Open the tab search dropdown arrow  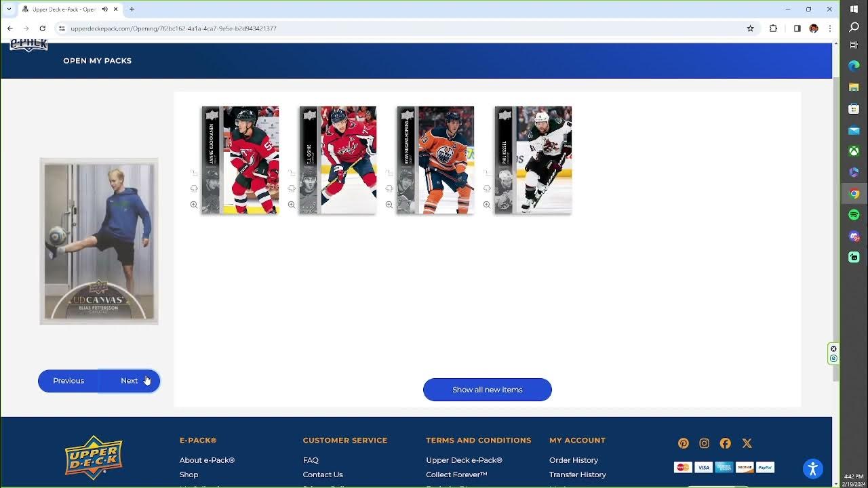pos(9,9)
